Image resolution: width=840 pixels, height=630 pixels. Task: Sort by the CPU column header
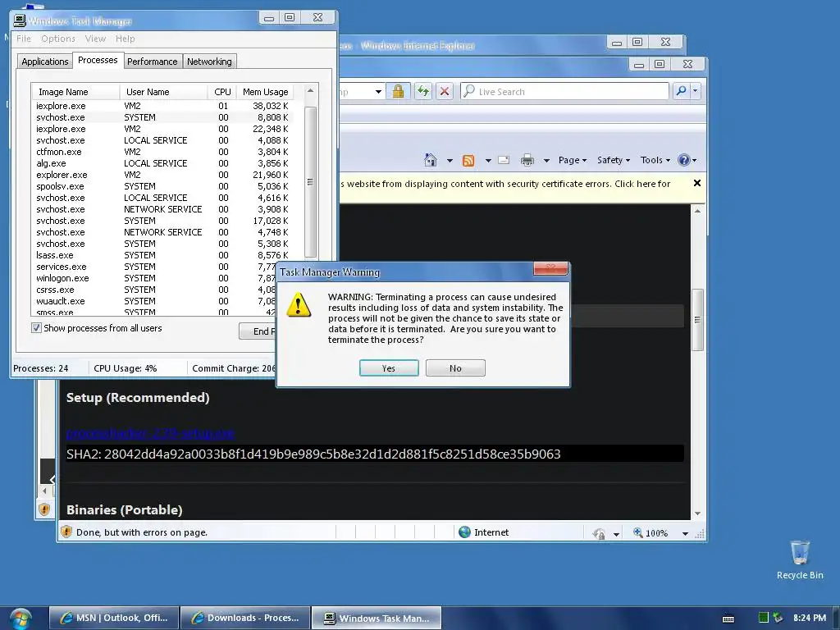click(221, 92)
